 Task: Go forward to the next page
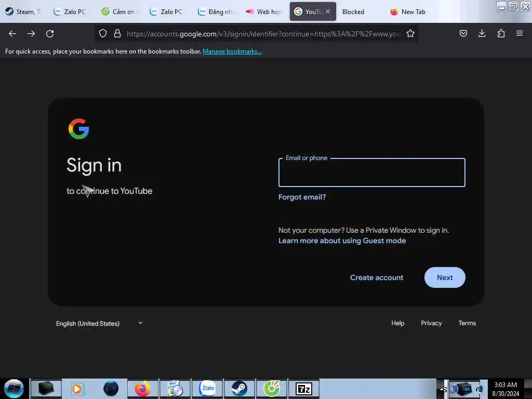31,34
